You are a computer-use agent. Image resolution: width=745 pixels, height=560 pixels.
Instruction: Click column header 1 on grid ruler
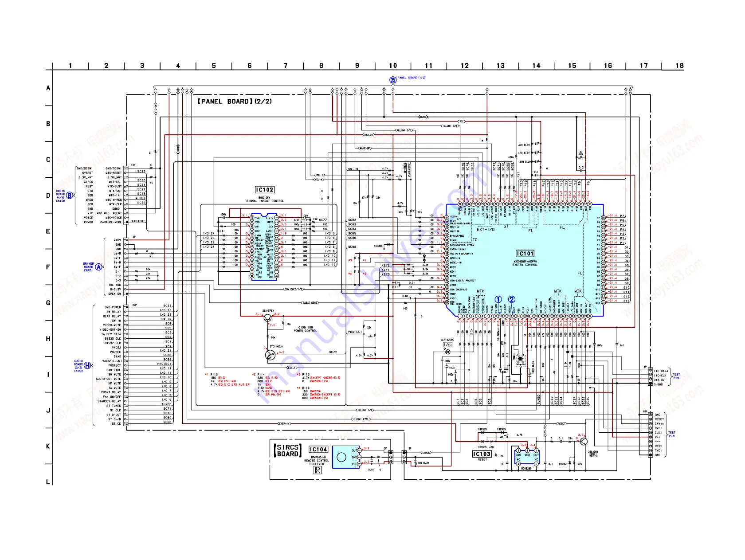(70, 66)
